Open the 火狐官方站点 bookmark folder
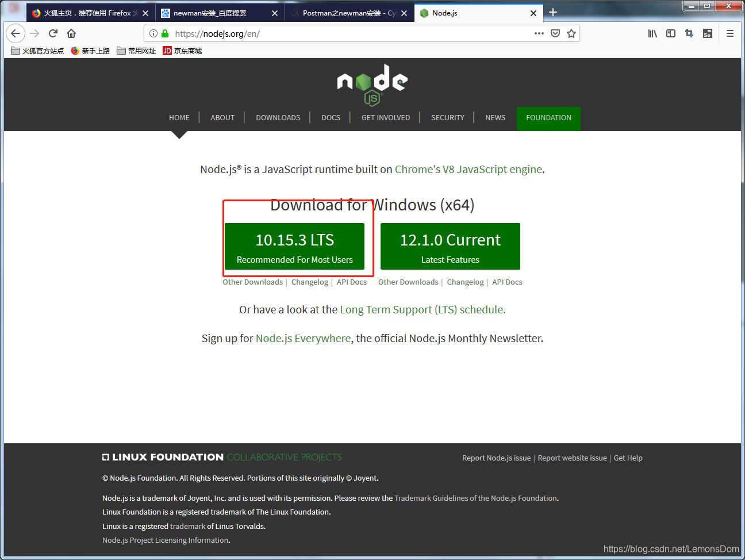The width and height of the screenshot is (745, 560). (37, 51)
